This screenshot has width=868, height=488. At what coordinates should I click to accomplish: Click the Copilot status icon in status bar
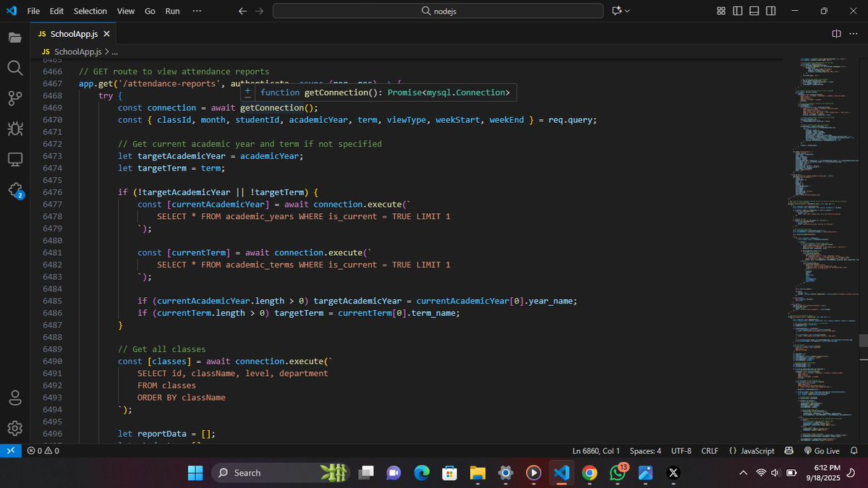789,450
